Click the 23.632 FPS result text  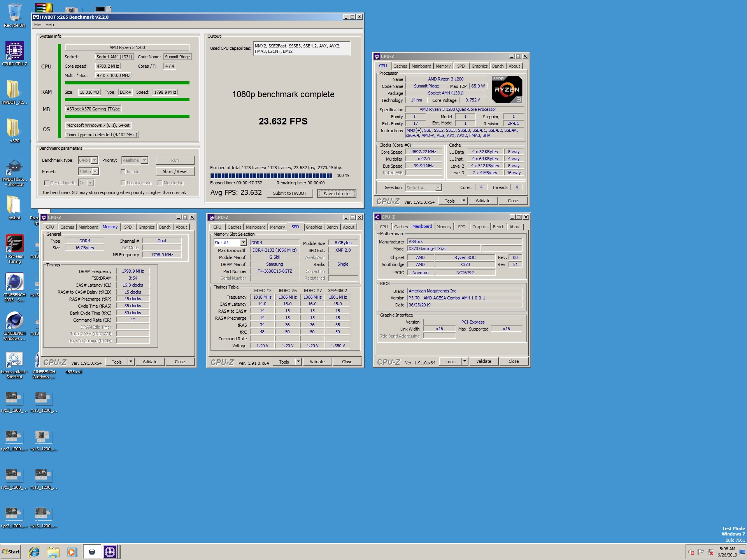coord(283,121)
